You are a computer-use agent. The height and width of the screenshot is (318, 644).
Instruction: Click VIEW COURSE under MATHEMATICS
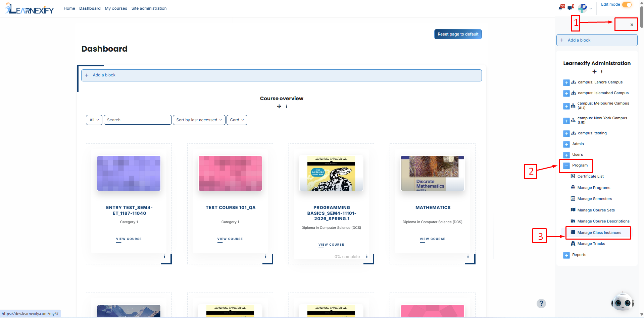tap(432, 239)
